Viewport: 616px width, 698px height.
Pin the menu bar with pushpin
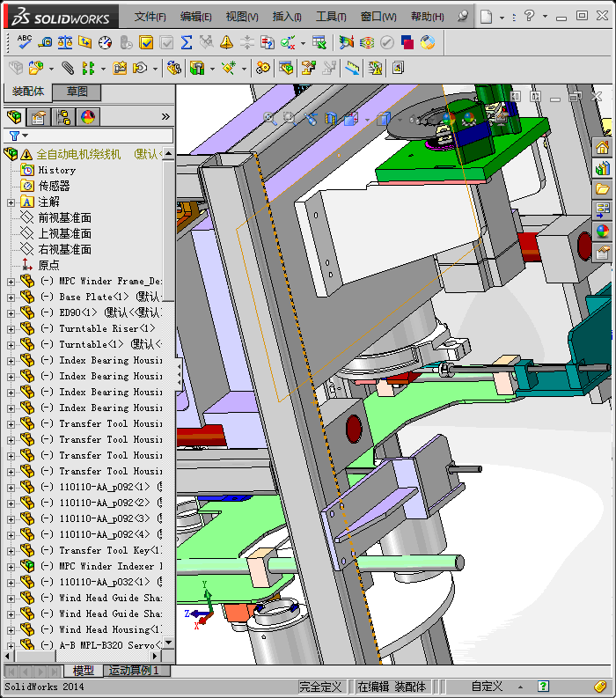[463, 17]
